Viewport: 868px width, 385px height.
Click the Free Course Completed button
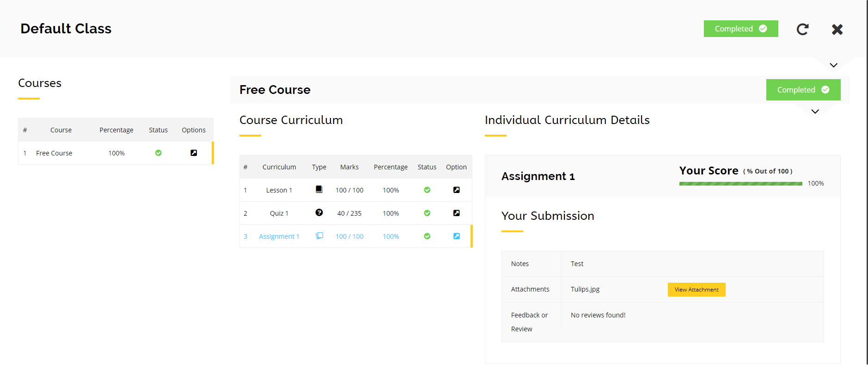(x=803, y=90)
